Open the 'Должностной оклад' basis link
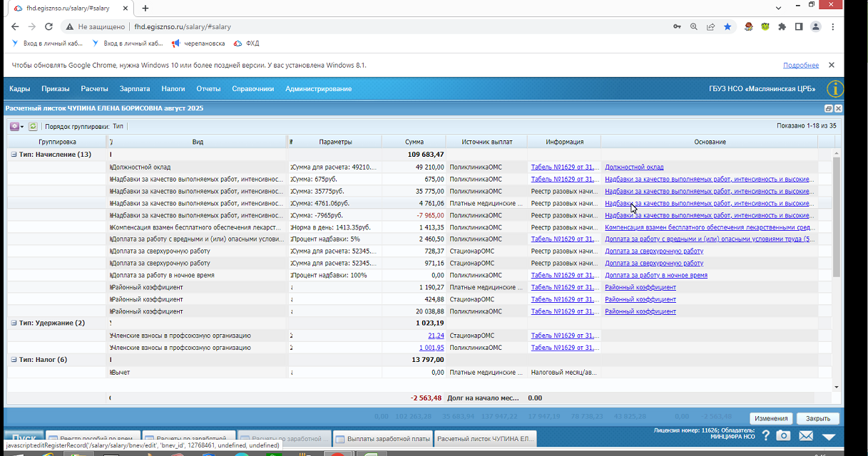The height and width of the screenshot is (456, 868). coord(634,167)
